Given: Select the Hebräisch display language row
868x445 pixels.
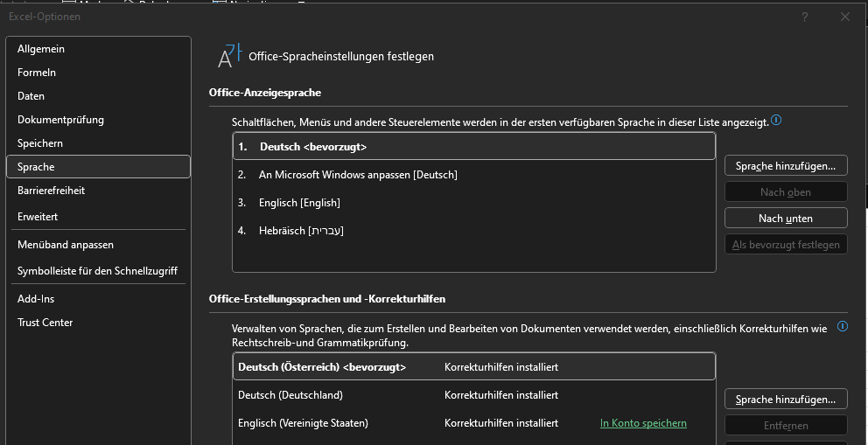Looking at the screenshot, I should [474, 231].
